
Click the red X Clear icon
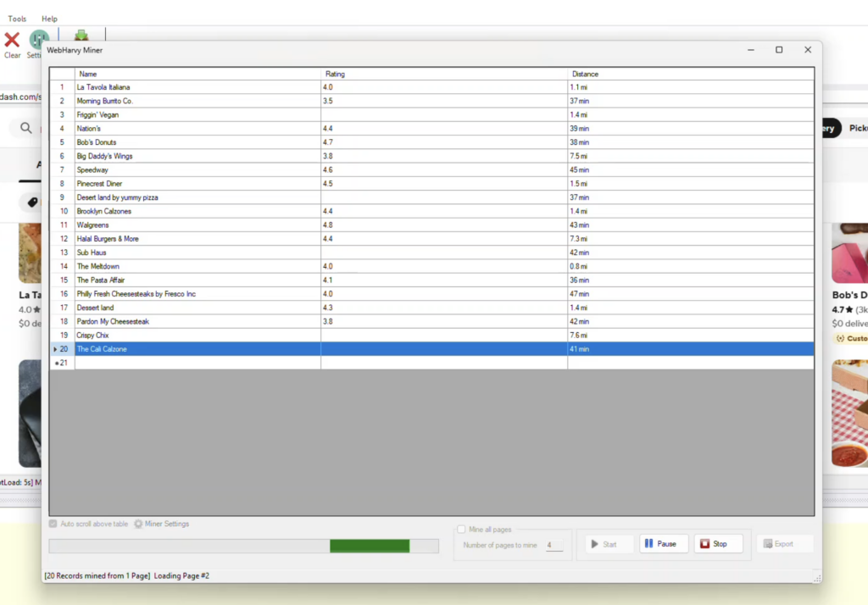pos(12,40)
